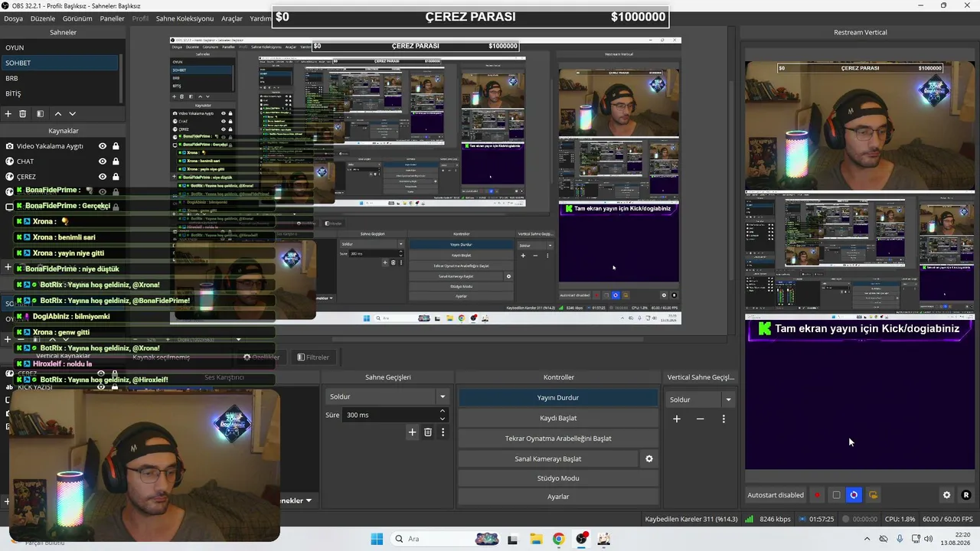The width and height of the screenshot is (980, 551).
Task: Click the Filtreler button
Action: coord(313,357)
